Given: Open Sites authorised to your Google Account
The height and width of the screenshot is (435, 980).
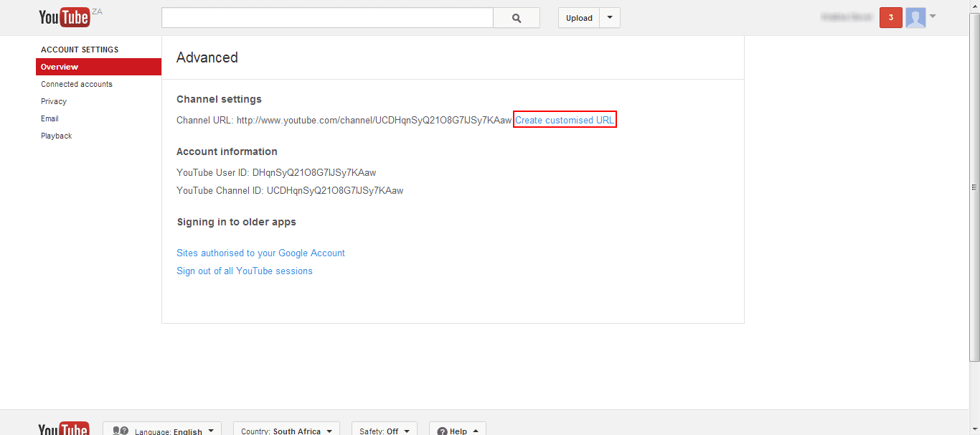Looking at the screenshot, I should coord(261,253).
